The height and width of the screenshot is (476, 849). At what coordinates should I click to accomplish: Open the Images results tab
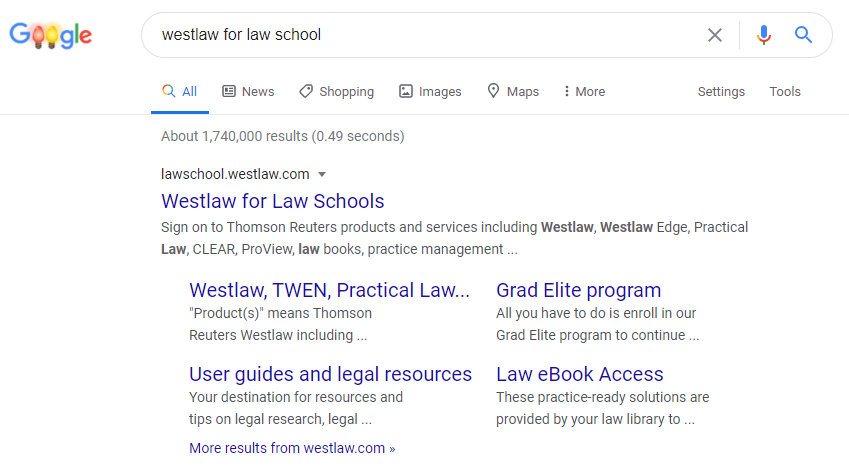430,91
